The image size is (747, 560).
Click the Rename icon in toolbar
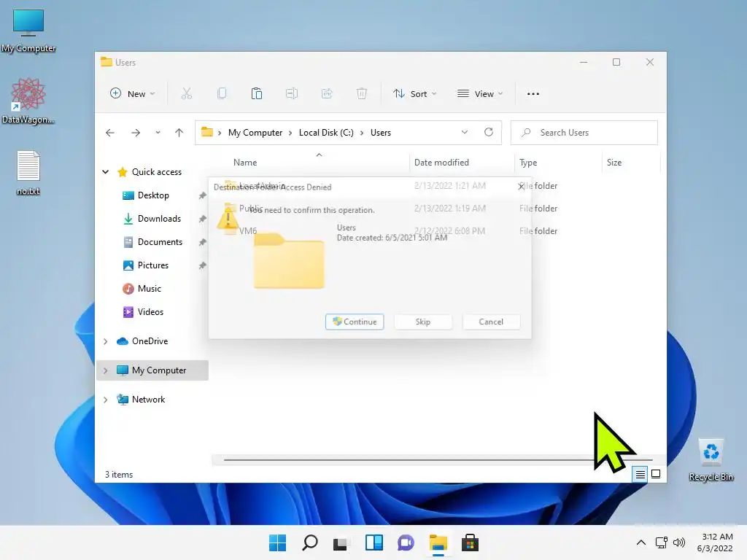pos(292,94)
